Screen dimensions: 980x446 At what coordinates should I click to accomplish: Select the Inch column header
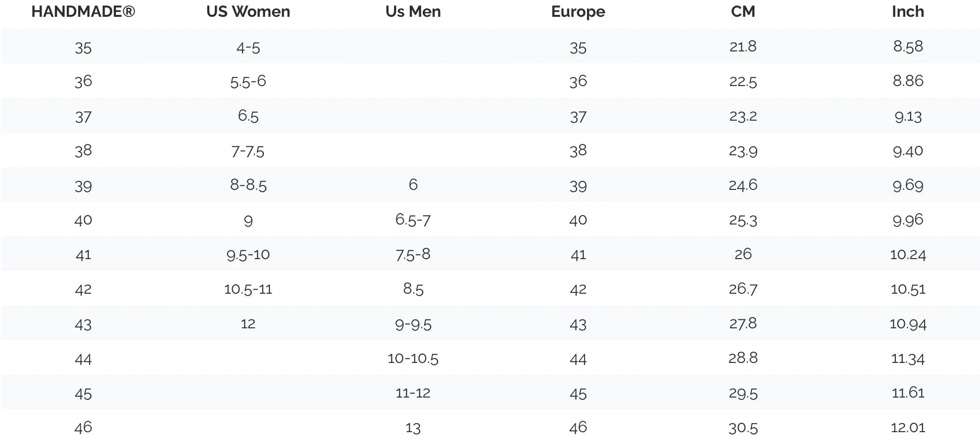coord(908,11)
